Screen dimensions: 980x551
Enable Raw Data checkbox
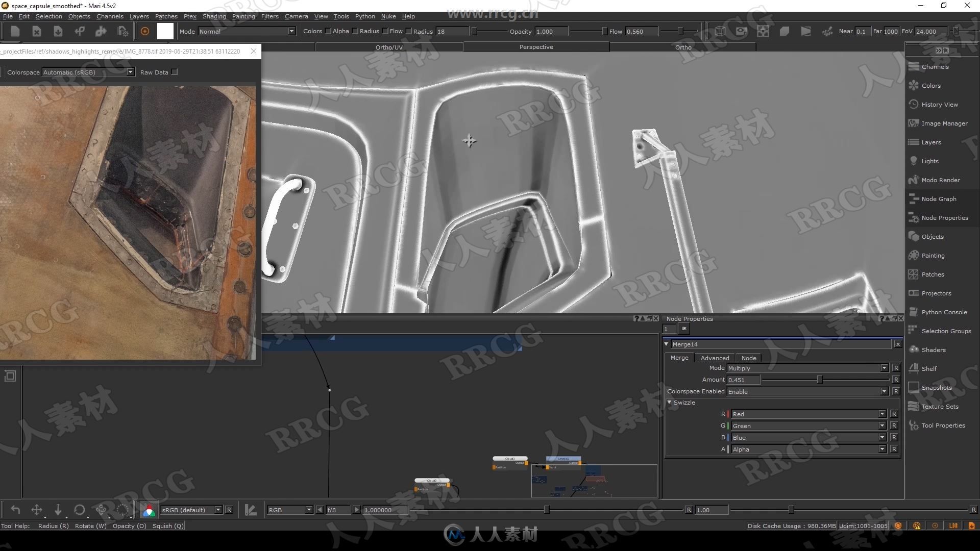[175, 72]
